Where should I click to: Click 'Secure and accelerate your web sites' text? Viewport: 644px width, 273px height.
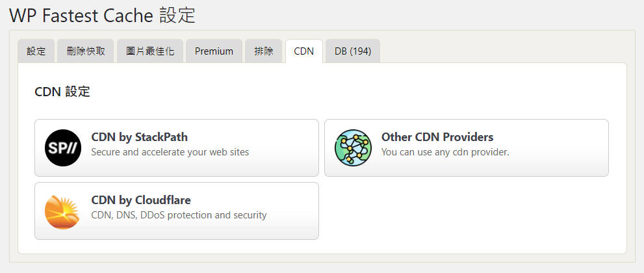[x=170, y=152]
